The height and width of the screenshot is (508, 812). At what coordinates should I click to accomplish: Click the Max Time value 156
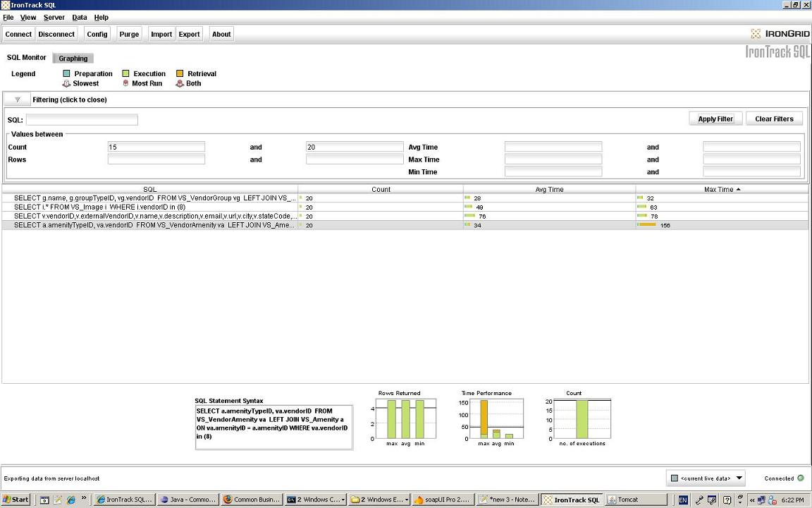click(x=665, y=226)
